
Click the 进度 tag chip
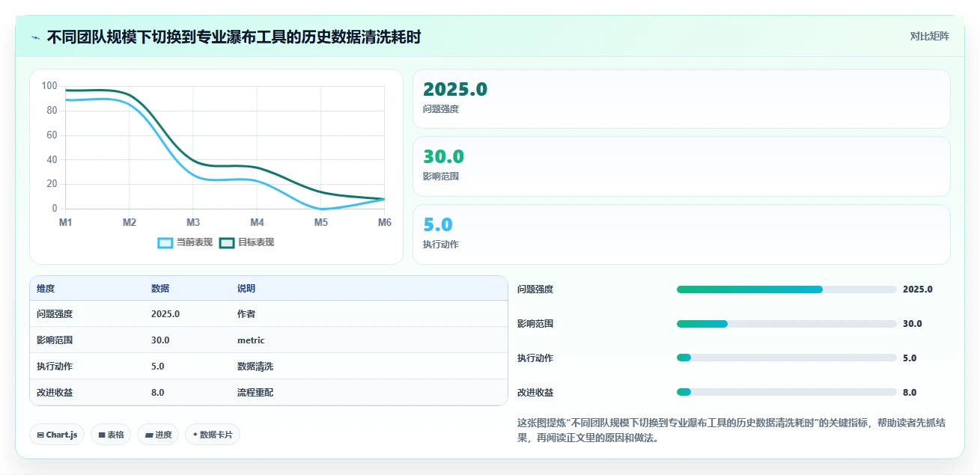[x=158, y=435]
